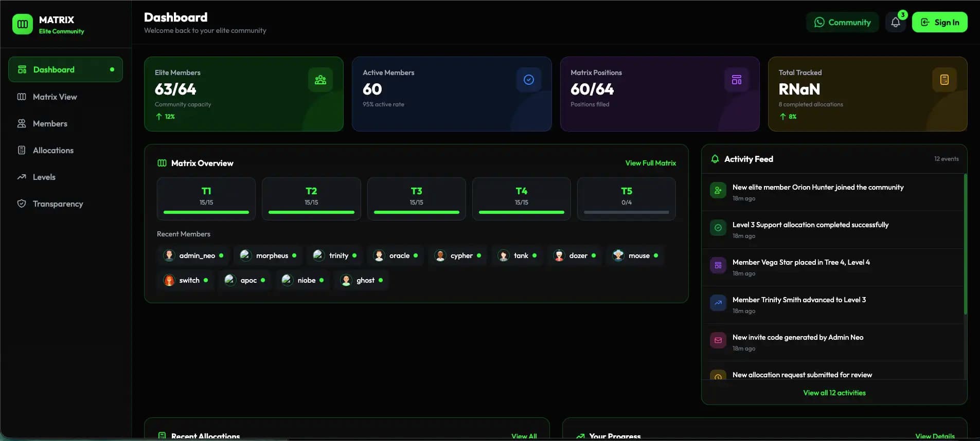The width and height of the screenshot is (980, 441).
Task: Click the 'Recent Members' heading
Action: click(184, 234)
